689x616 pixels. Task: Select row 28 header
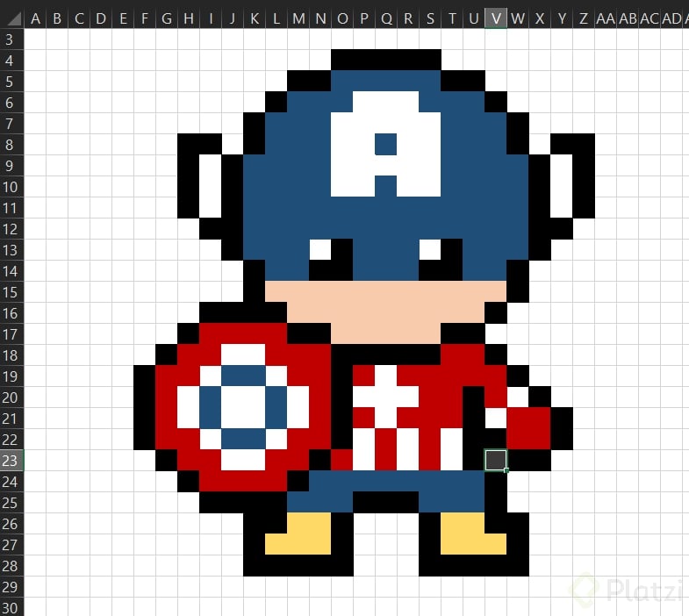coord(12,566)
